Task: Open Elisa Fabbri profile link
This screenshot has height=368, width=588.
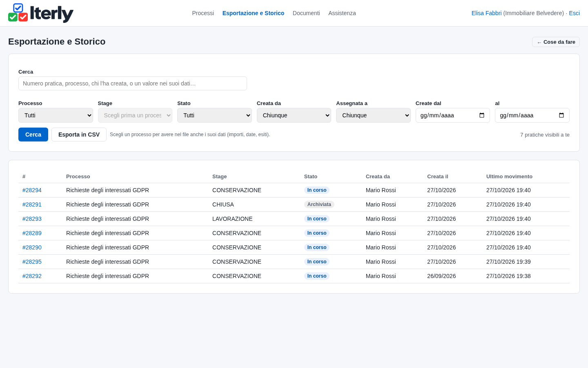Action: [486, 13]
